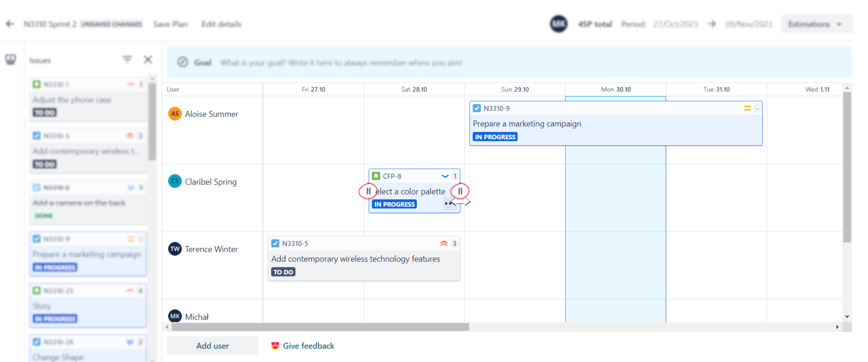
Task: Click the IN PROGRESS badge on sidebar N3310-25
Action: 55,319
